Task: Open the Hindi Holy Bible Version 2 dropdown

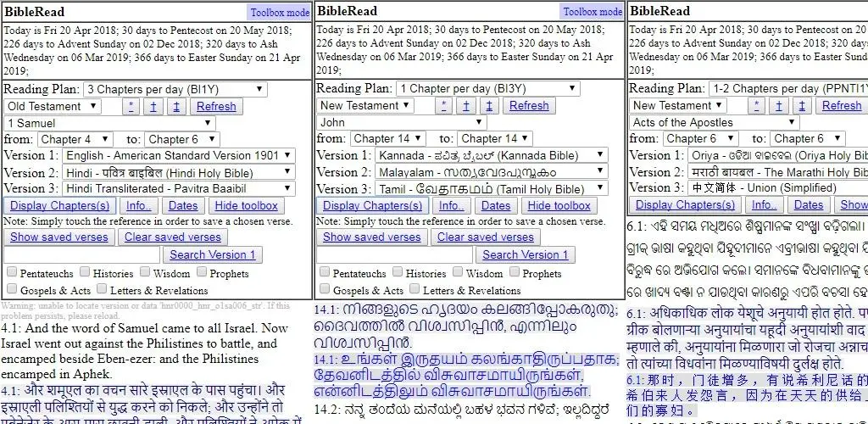Action: coord(180,173)
